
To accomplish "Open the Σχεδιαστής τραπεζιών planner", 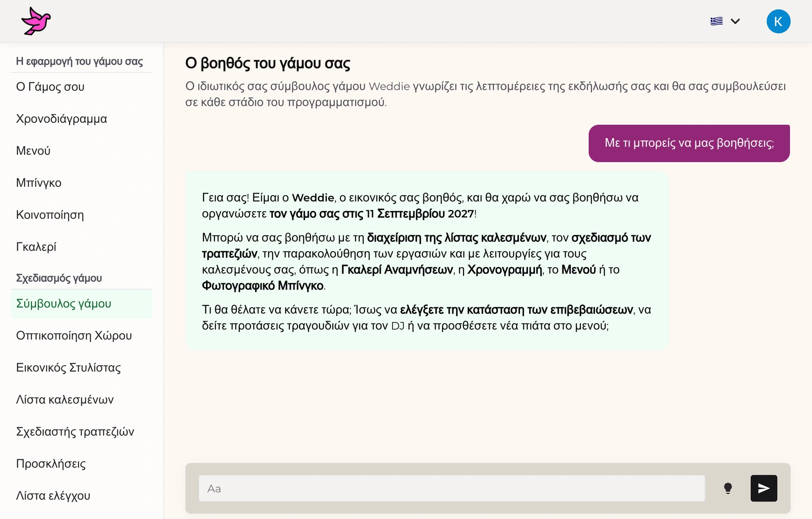I will [75, 432].
